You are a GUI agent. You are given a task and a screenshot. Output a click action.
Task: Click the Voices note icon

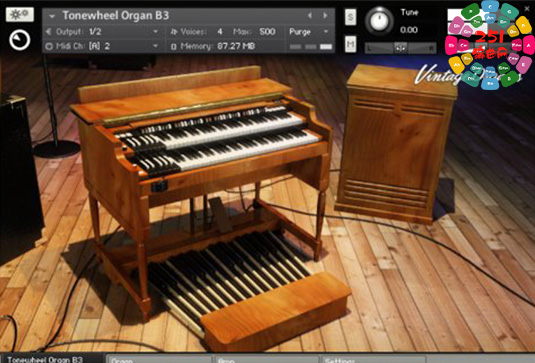pyautogui.click(x=174, y=32)
